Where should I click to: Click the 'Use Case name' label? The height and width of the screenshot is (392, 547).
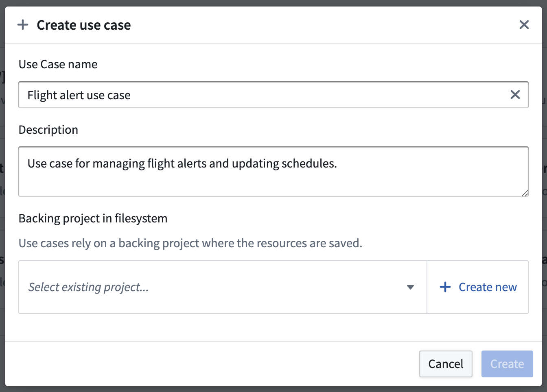click(x=58, y=64)
